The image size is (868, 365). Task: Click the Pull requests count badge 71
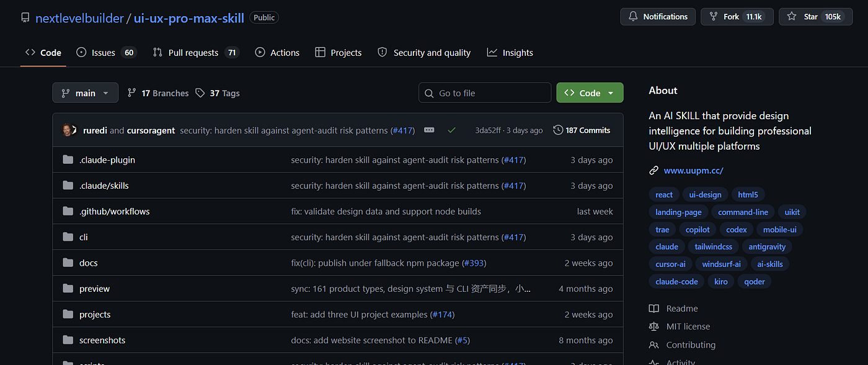tap(232, 53)
